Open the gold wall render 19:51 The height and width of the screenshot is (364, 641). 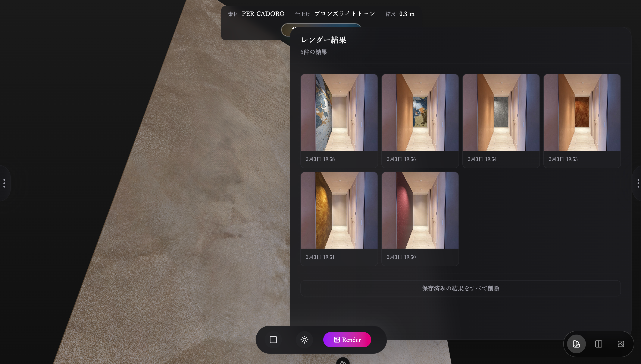[x=339, y=210]
